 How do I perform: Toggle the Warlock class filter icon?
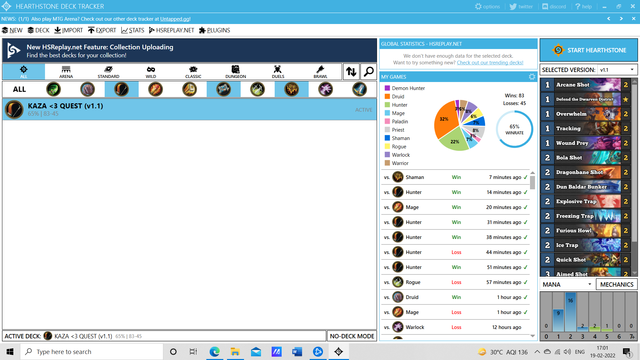click(x=325, y=89)
